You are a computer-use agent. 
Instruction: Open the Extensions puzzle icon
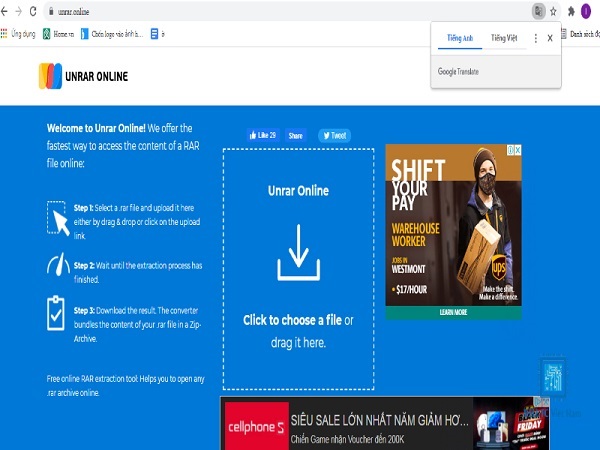tap(571, 11)
